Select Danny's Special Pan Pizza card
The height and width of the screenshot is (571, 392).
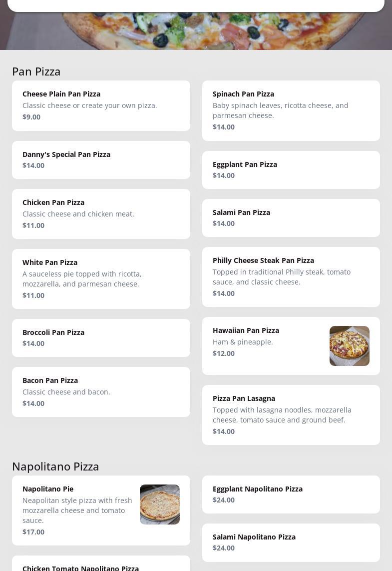point(101,159)
